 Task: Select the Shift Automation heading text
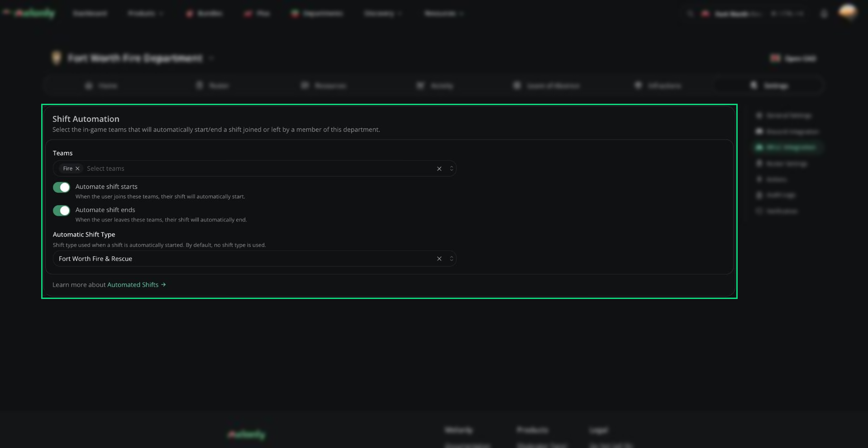[86, 119]
